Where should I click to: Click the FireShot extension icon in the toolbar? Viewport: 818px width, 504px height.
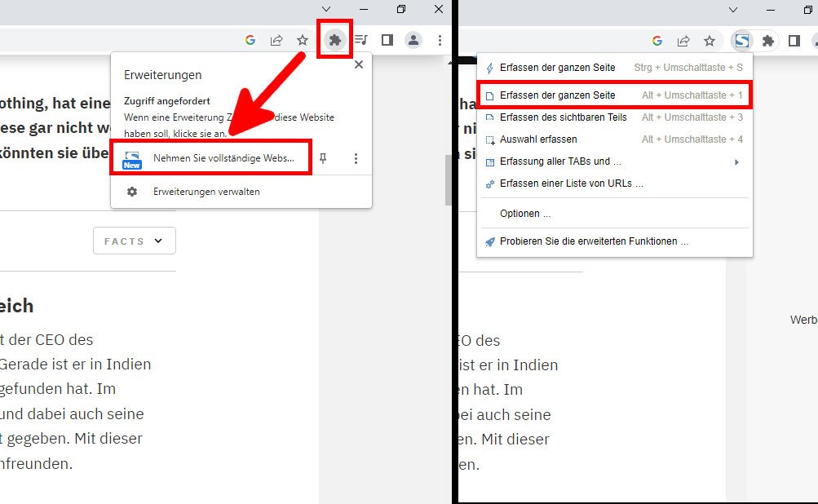tap(742, 39)
